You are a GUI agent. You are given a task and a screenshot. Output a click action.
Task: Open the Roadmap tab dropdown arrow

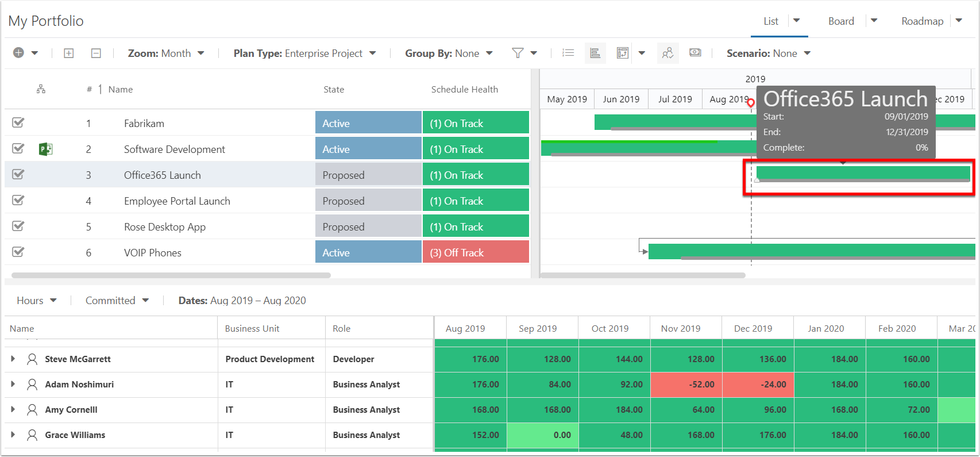coord(959,21)
